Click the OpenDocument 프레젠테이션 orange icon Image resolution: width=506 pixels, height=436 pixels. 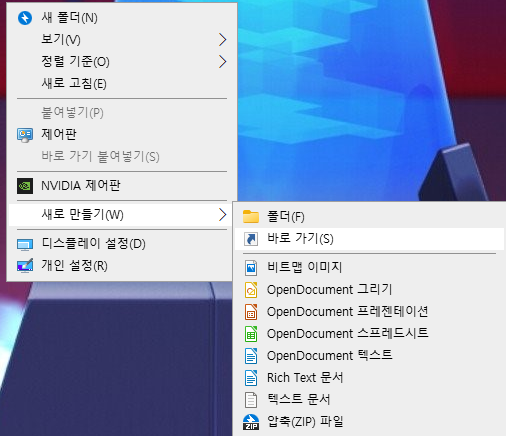coord(251,312)
